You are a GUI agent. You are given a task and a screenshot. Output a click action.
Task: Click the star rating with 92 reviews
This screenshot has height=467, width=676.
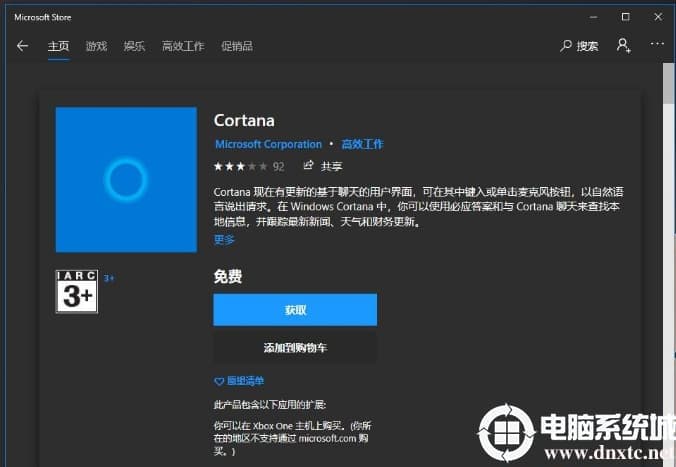pyautogui.click(x=249, y=166)
